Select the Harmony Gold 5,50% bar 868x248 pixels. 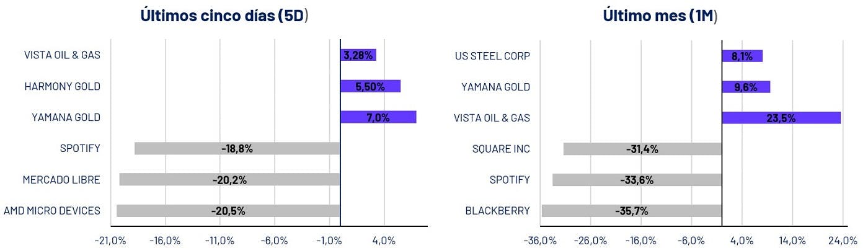point(370,86)
